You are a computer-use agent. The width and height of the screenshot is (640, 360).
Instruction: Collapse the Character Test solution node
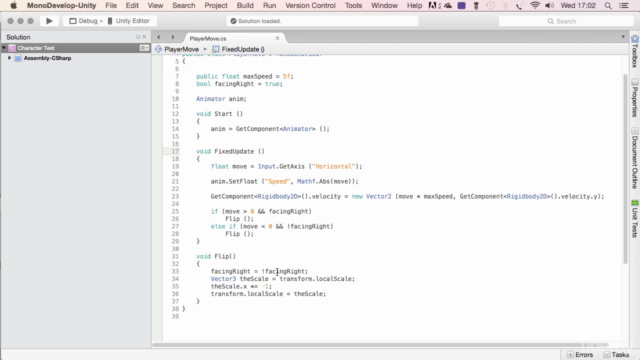4,48
